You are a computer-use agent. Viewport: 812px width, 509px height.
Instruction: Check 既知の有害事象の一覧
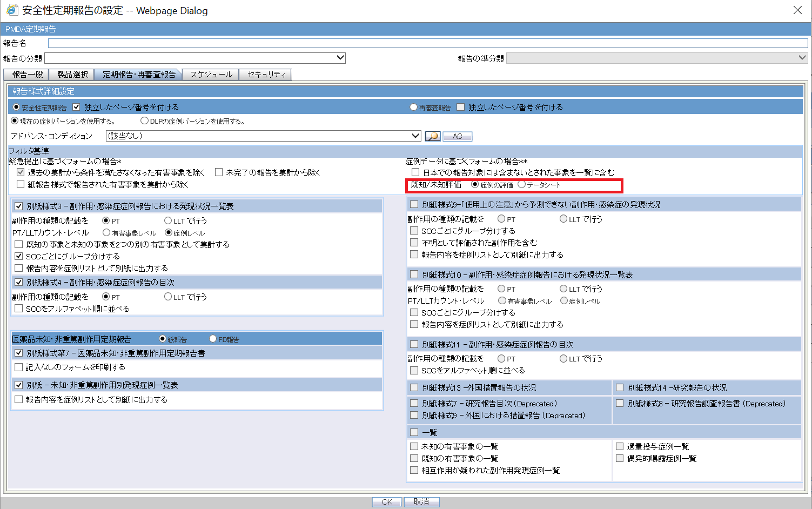(x=414, y=458)
